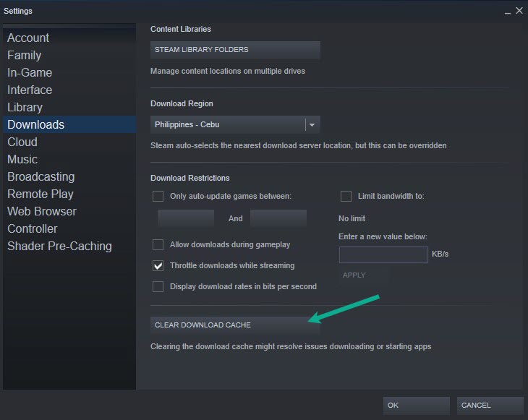Confirm settings with OK
Screen dimensions: 528x420
tap(416, 406)
